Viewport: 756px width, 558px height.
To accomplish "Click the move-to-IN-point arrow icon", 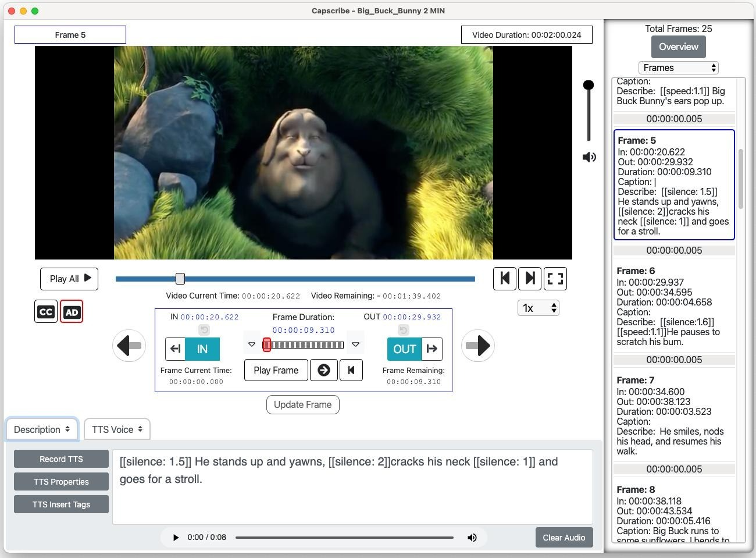I will [176, 349].
